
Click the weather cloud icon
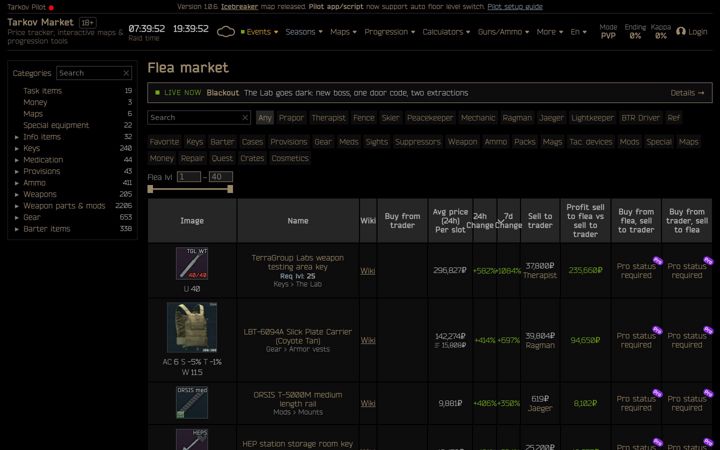click(x=225, y=32)
